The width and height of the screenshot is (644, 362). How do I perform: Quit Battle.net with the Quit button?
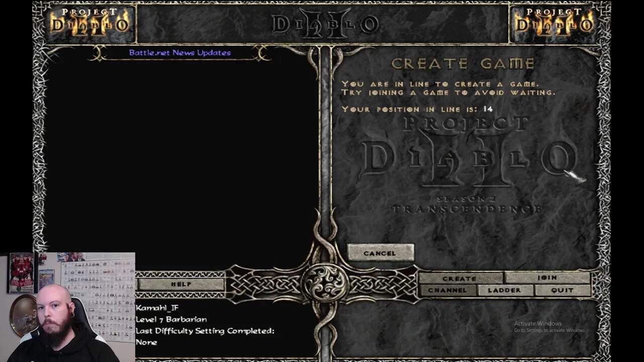pyautogui.click(x=562, y=290)
